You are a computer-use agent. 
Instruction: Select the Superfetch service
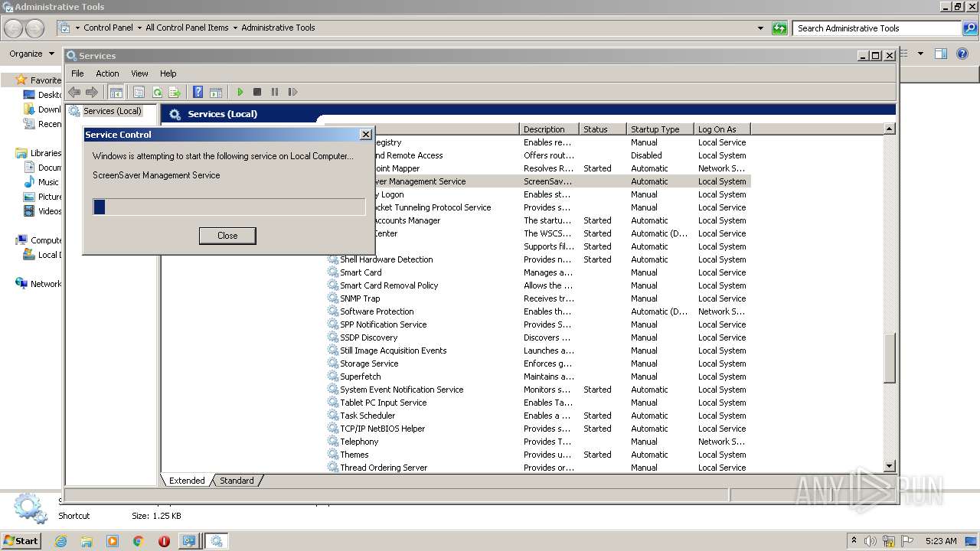point(538,377)
